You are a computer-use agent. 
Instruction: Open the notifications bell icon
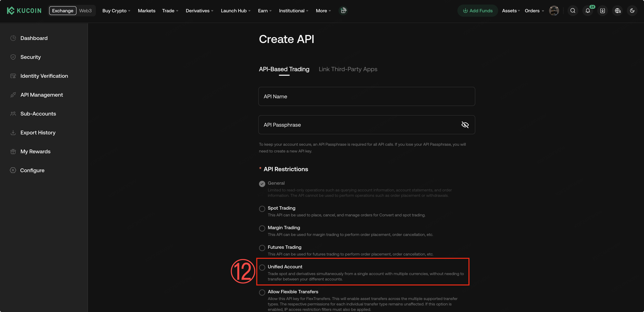coord(588,11)
